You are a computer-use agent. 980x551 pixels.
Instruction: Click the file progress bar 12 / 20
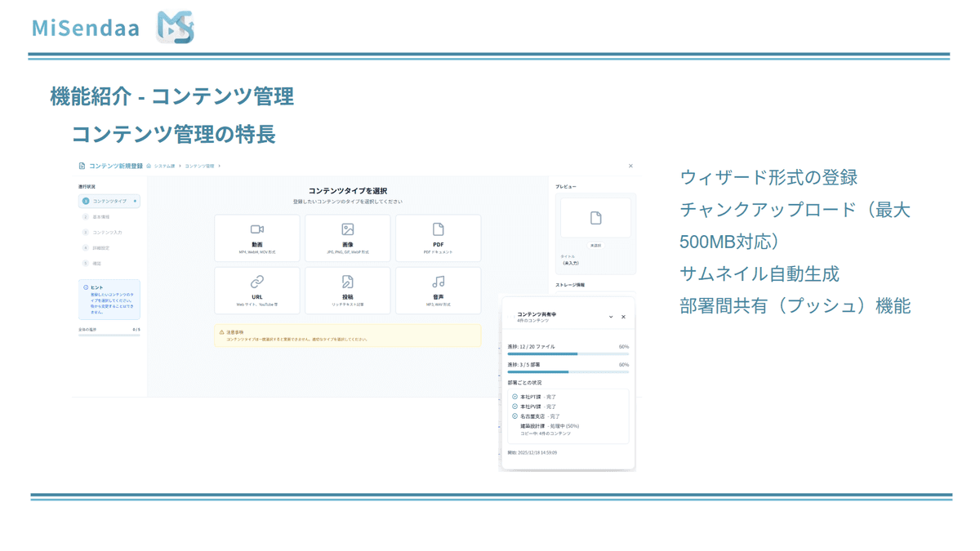tap(568, 354)
